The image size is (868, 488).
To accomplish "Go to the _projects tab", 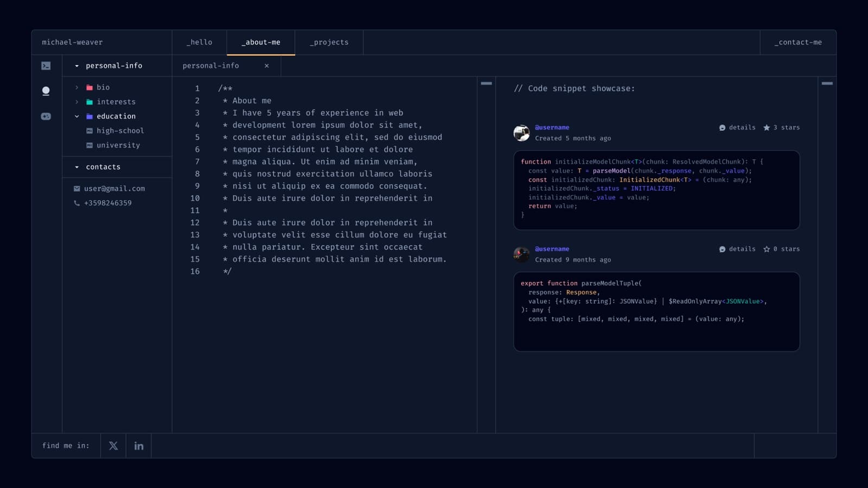I will click(x=329, y=42).
